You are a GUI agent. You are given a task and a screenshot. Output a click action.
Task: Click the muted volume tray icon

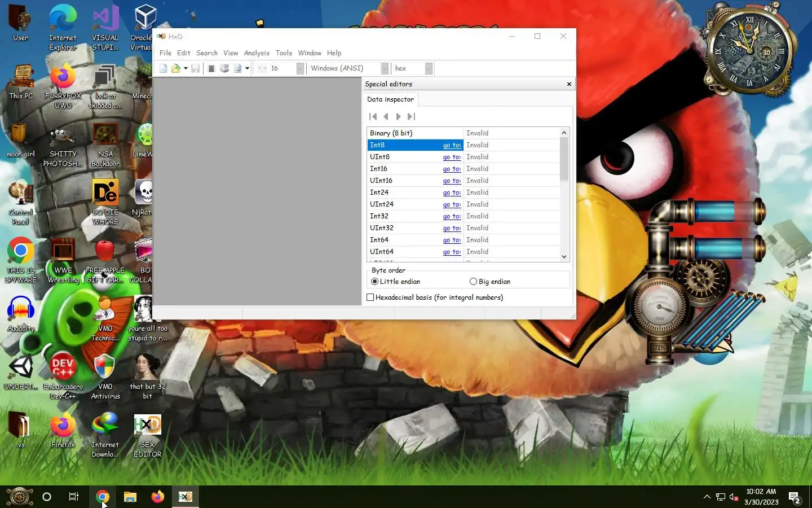point(734,497)
